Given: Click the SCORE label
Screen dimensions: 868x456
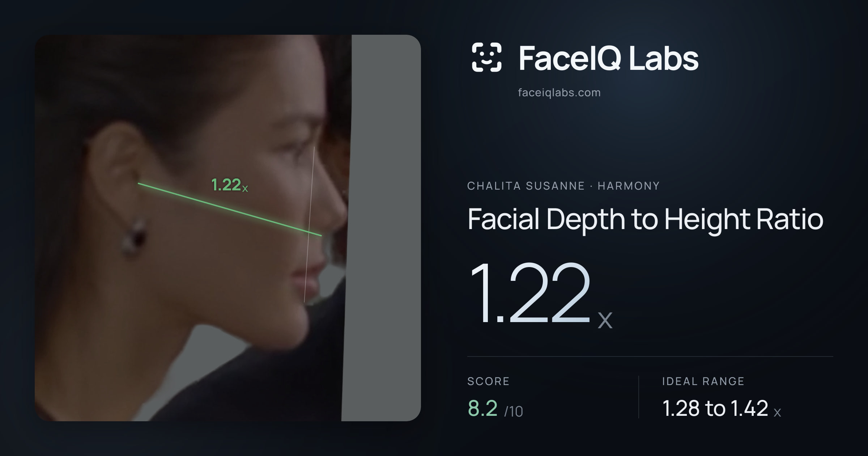Looking at the screenshot, I should click(488, 381).
